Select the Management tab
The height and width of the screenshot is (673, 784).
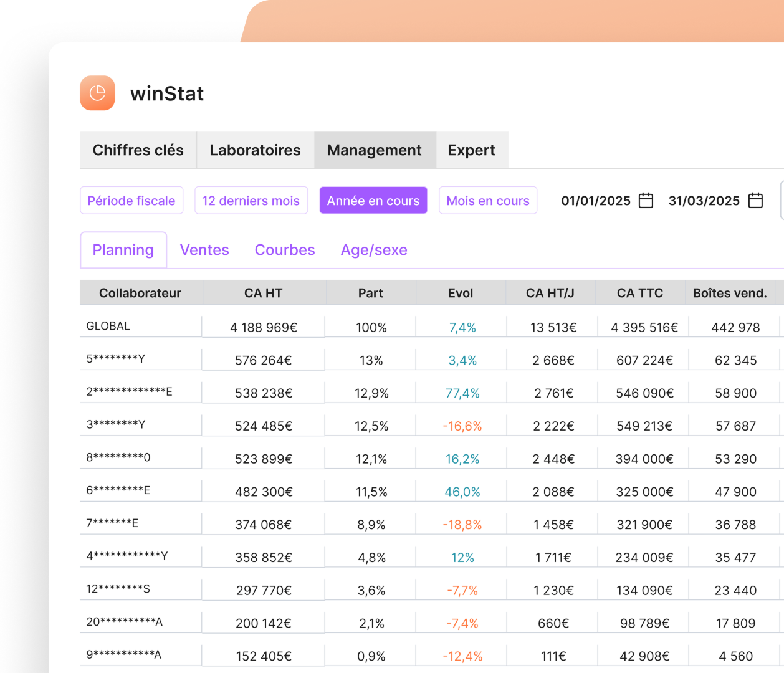(374, 150)
